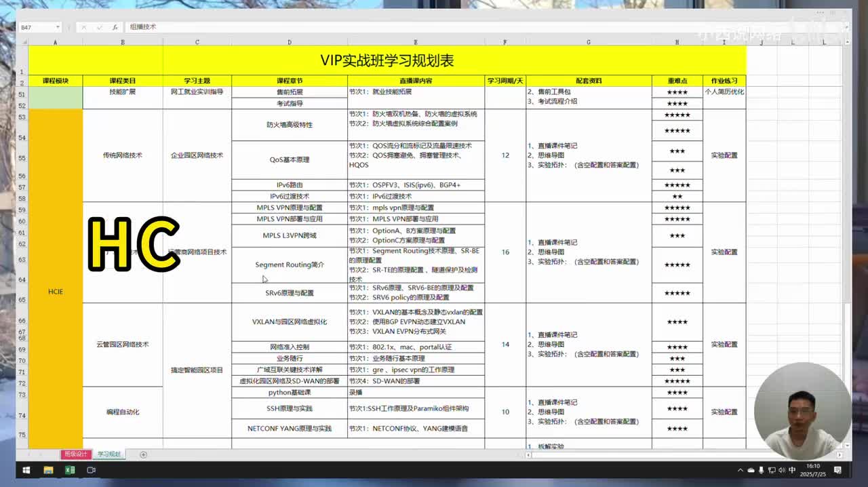Click the horizontal scrollbar left arrow
The image size is (868, 487).
pyautogui.click(x=530, y=454)
